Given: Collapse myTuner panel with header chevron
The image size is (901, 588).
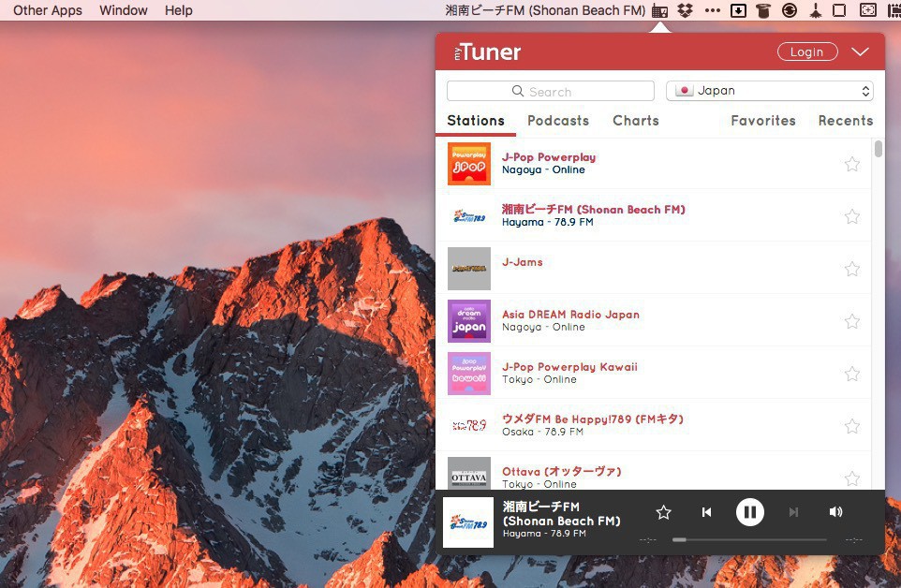Looking at the screenshot, I should click(x=860, y=51).
